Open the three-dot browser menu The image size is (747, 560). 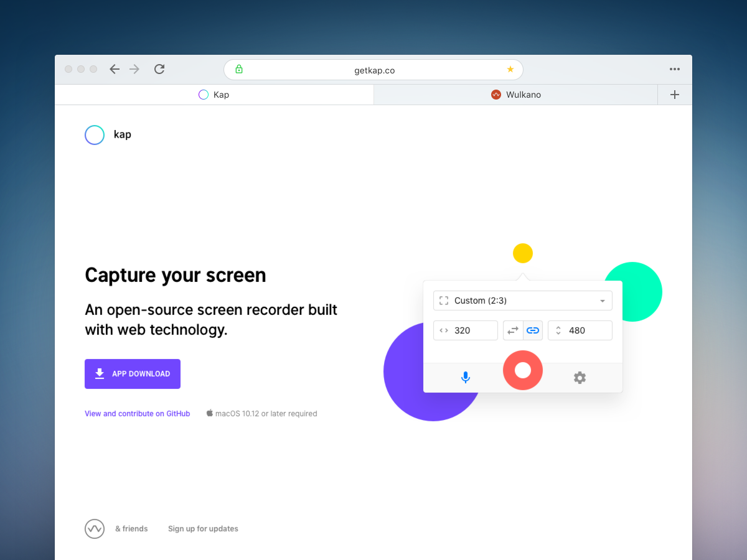[x=675, y=69]
